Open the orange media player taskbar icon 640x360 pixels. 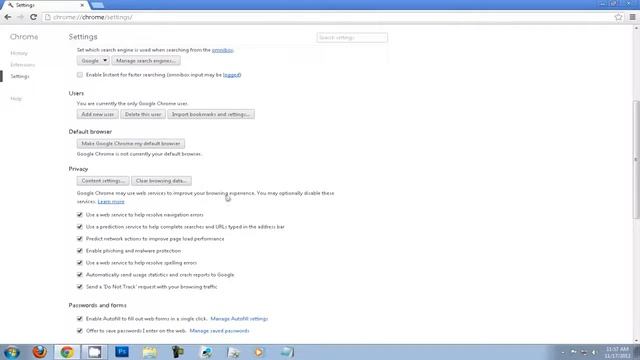point(259,352)
